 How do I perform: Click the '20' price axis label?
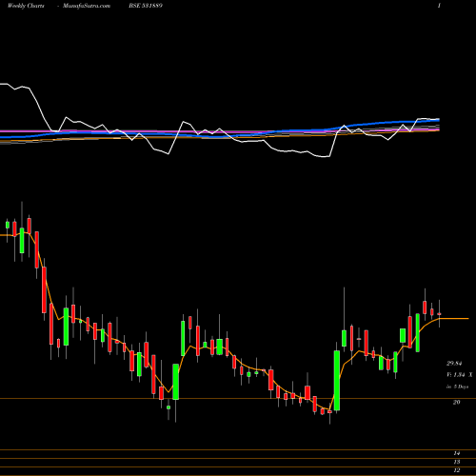[x=456, y=402]
